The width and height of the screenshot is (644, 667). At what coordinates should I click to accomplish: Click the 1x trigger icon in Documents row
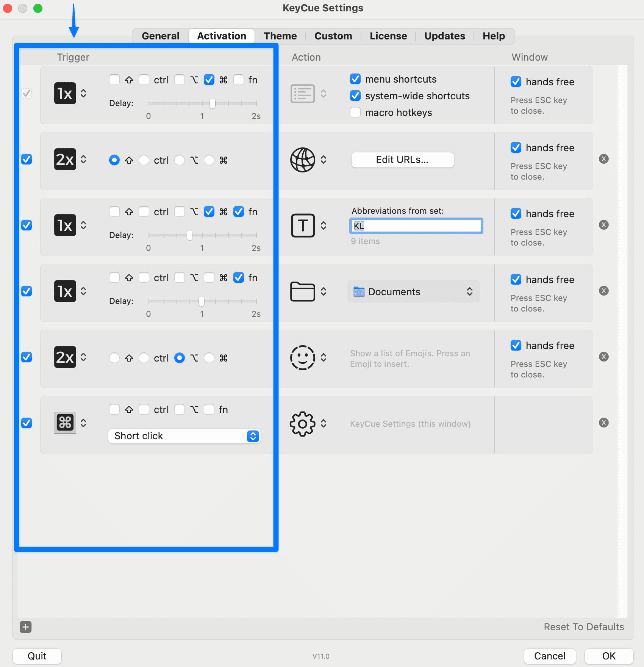point(65,291)
